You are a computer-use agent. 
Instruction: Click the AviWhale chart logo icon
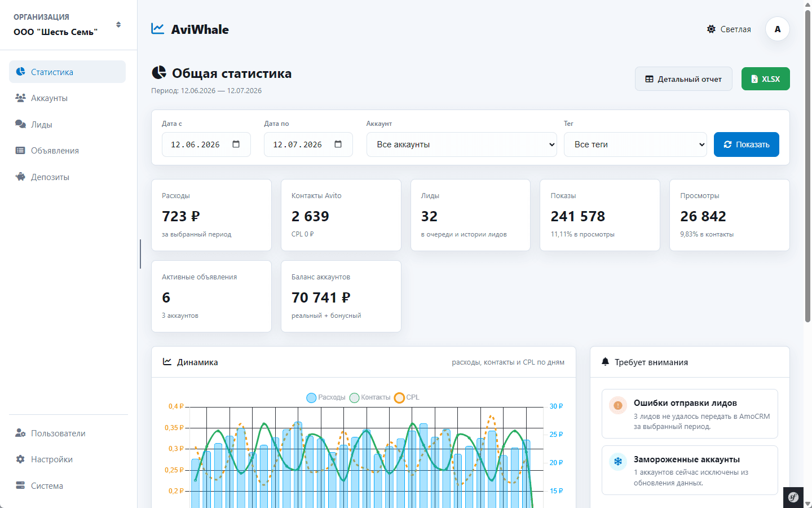tap(158, 29)
